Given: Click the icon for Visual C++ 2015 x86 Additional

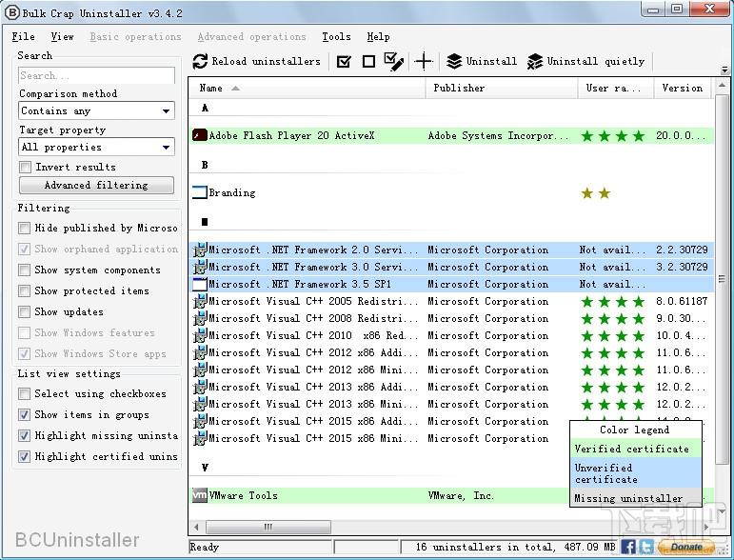Looking at the screenshot, I should [x=200, y=421].
